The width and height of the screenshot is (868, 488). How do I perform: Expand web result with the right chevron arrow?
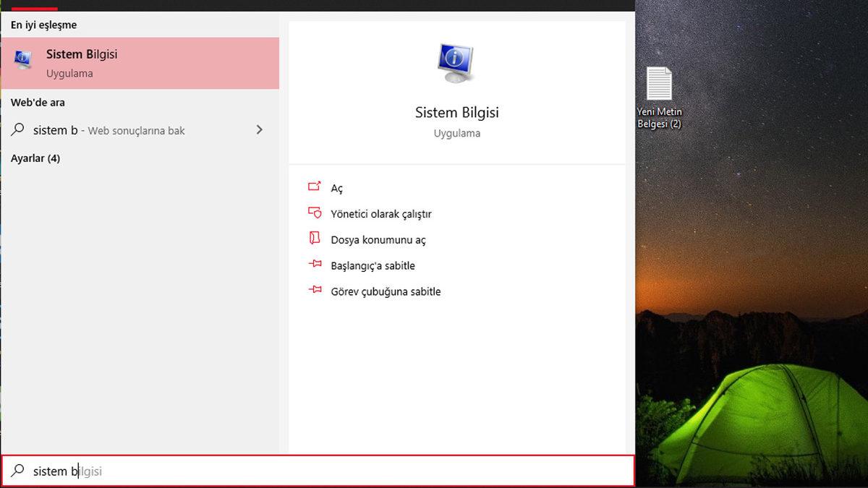point(260,130)
